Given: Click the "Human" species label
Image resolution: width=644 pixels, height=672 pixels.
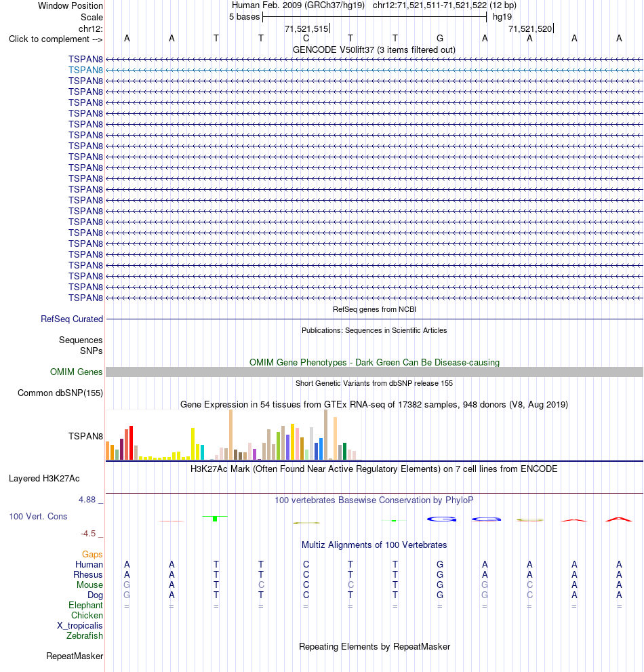Looking at the screenshot, I should click(89, 564).
